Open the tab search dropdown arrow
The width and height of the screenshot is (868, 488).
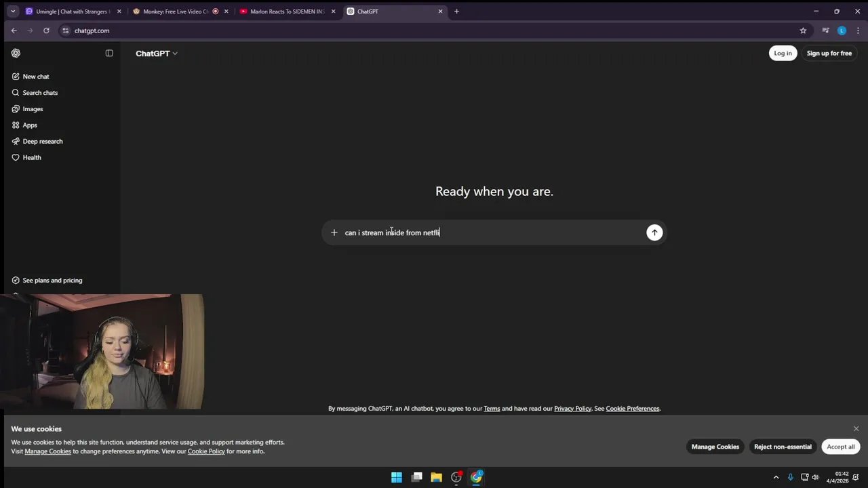[12, 12]
